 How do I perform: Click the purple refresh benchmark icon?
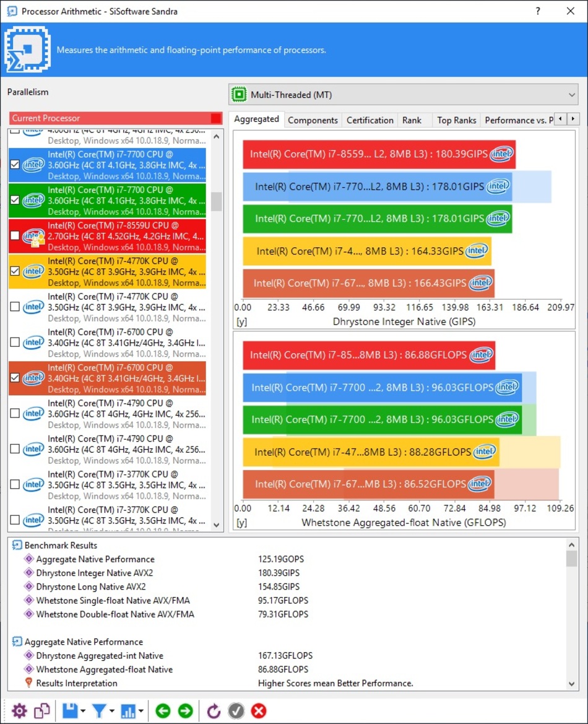click(x=214, y=710)
